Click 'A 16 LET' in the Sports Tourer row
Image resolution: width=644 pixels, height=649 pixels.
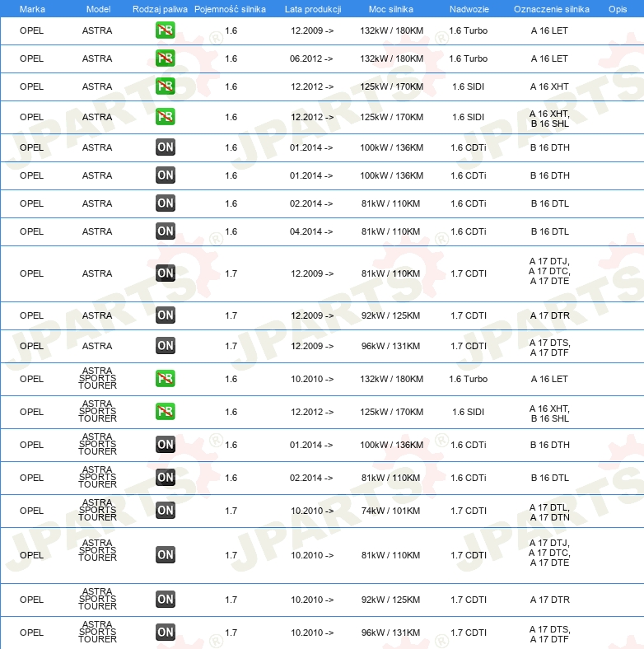point(549,379)
